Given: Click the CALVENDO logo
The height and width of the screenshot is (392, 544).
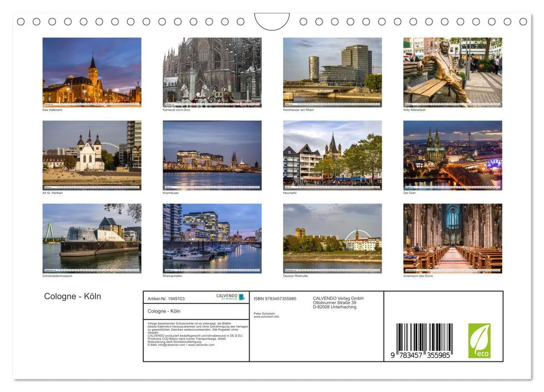Looking at the screenshot, I should pos(231,297).
